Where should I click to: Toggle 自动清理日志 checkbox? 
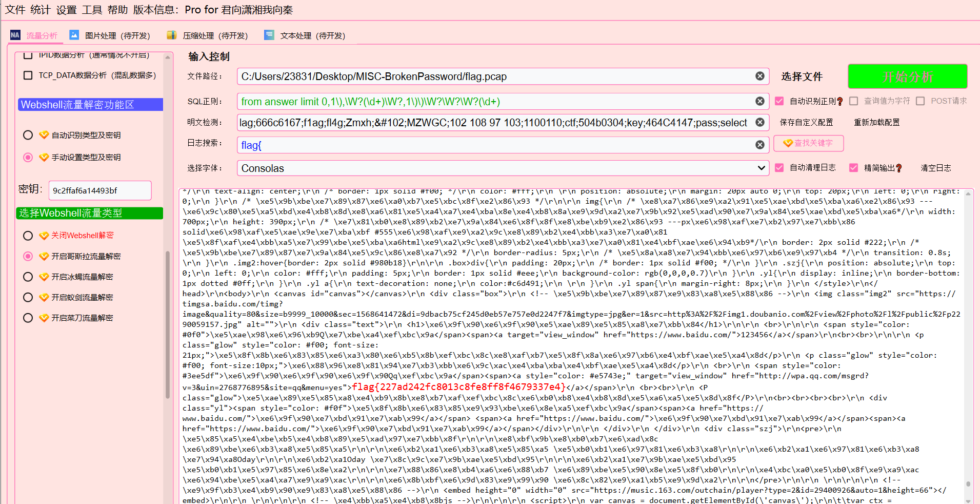779,168
